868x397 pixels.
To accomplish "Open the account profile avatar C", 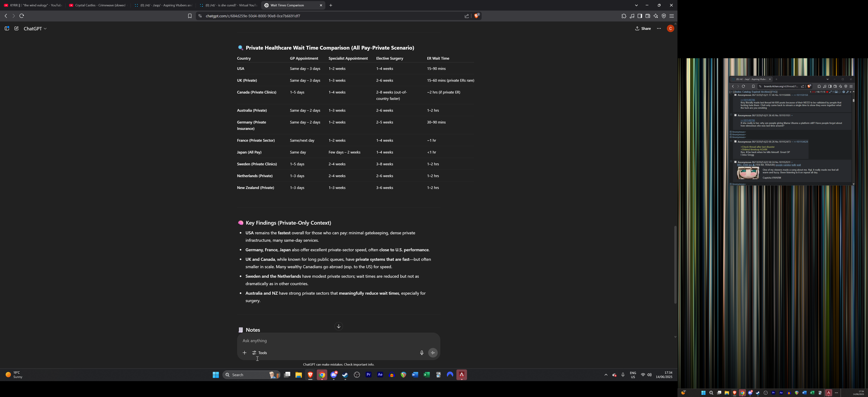I will pyautogui.click(x=671, y=29).
